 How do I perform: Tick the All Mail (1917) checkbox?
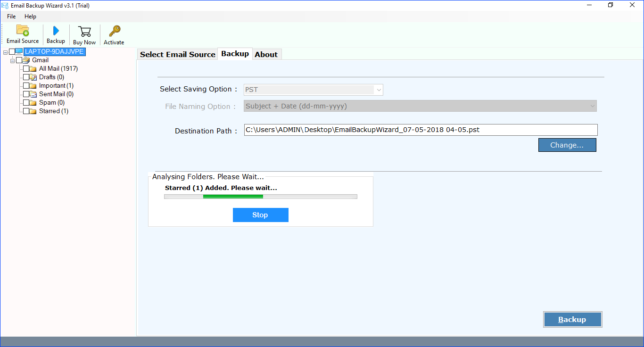tap(26, 69)
